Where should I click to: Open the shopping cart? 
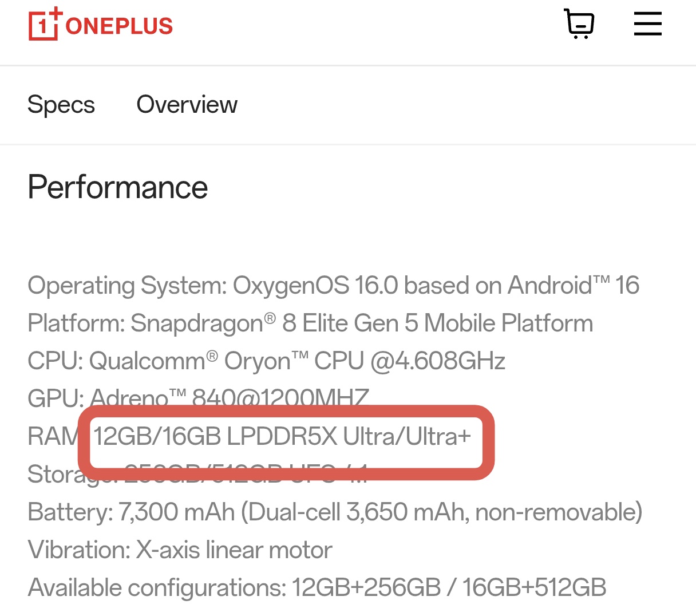tap(579, 24)
